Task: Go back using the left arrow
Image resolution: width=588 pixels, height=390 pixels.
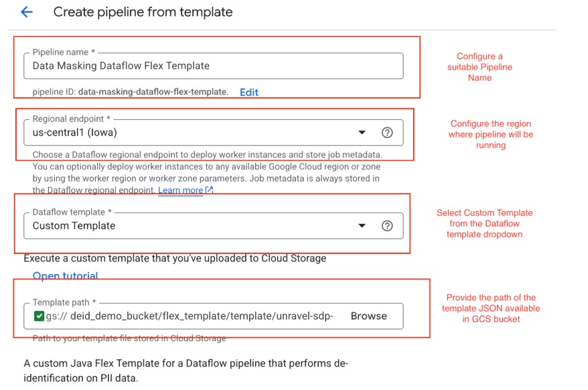Action: pyautogui.click(x=27, y=12)
